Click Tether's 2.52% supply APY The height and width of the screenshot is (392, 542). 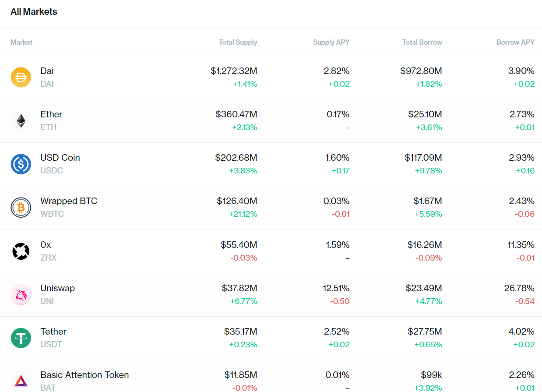(x=337, y=332)
